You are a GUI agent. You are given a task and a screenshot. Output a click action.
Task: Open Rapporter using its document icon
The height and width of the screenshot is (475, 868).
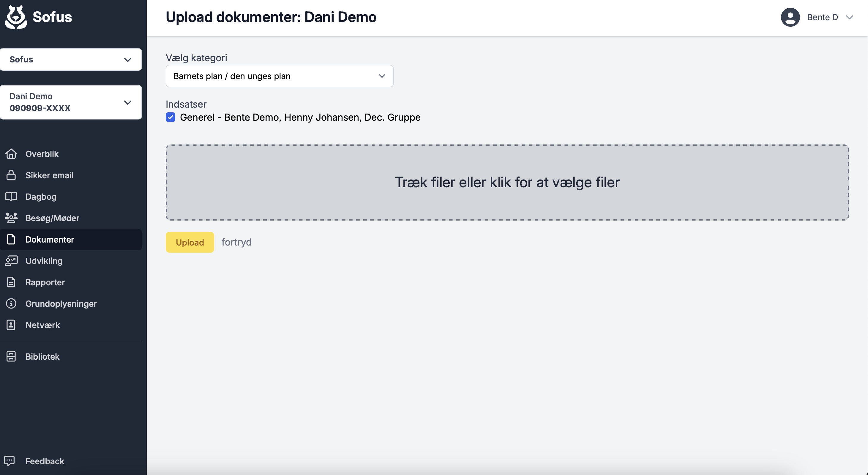click(x=11, y=282)
